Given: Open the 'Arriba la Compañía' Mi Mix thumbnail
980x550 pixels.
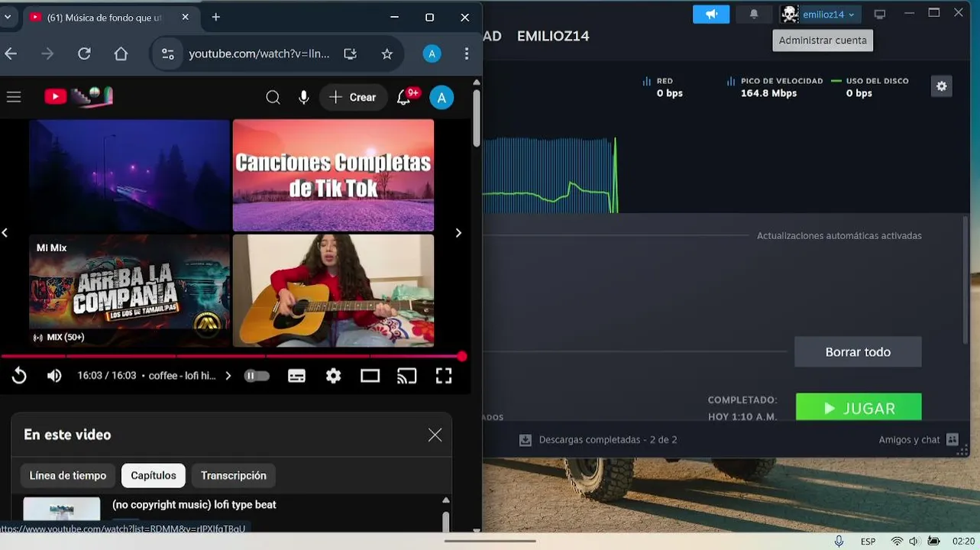Looking at the screenshot, I should (x=129, y=290).
